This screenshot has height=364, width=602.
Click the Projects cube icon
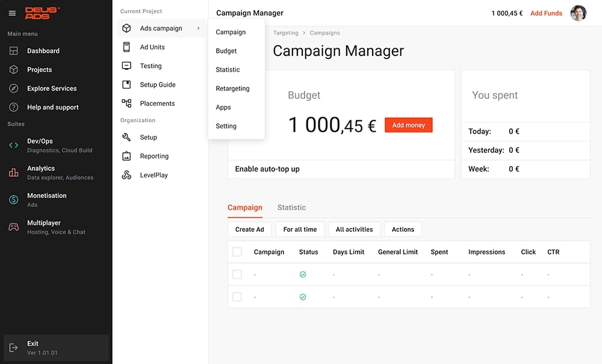tap(14, 69)
